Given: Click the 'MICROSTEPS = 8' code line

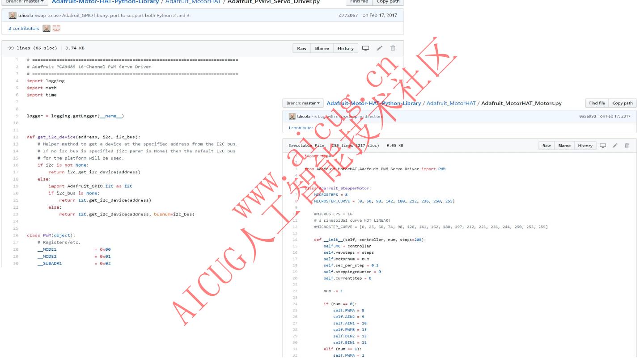Looking at the screenshot, I should click(x=330, y=195).
